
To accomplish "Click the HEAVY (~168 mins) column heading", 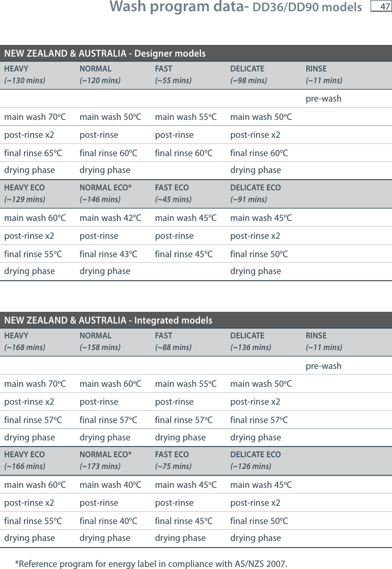I will [x=24, y=341].
